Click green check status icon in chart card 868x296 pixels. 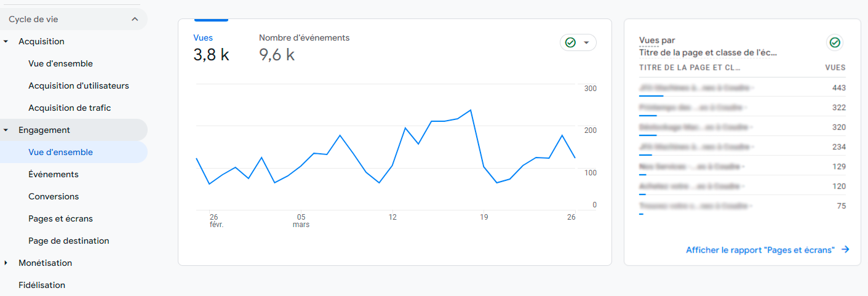coord(570,42)
